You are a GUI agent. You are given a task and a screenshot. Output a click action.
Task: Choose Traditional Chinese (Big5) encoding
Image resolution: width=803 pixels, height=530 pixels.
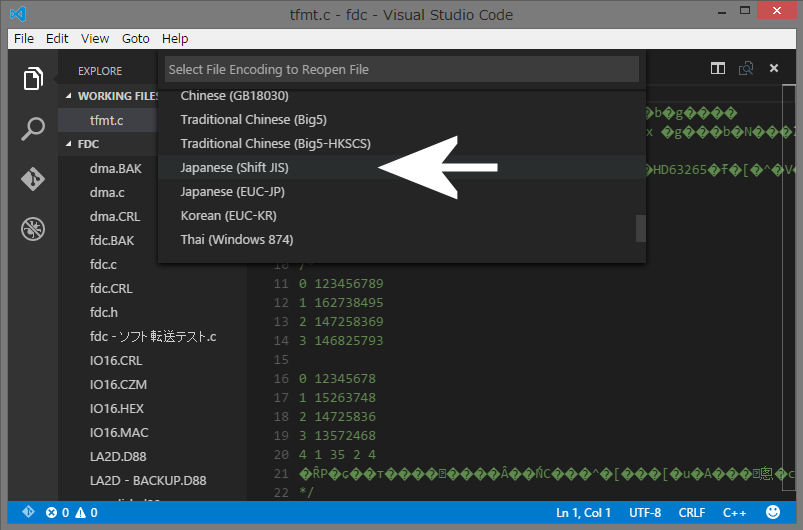[x=402, y=119]
